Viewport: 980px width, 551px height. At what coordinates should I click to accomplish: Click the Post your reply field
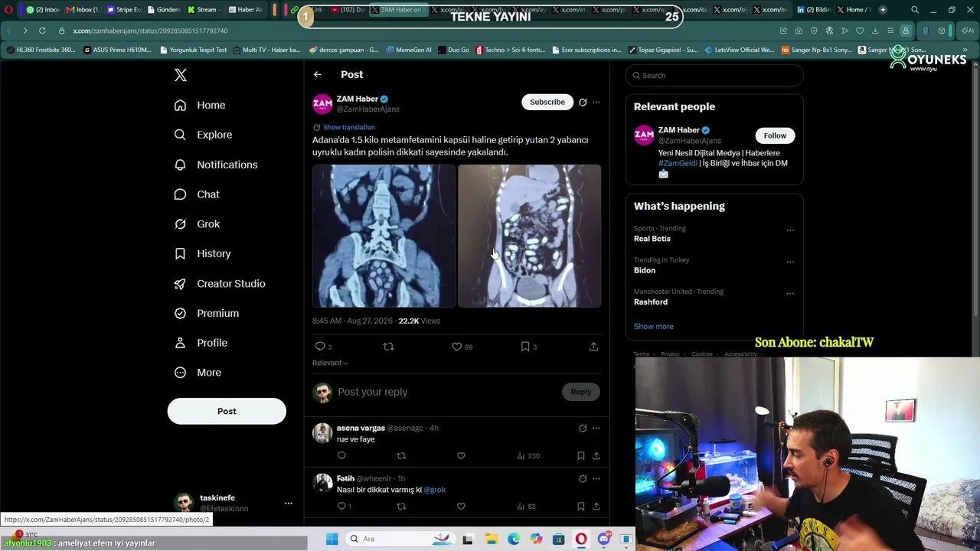click(x=448, y=392)
